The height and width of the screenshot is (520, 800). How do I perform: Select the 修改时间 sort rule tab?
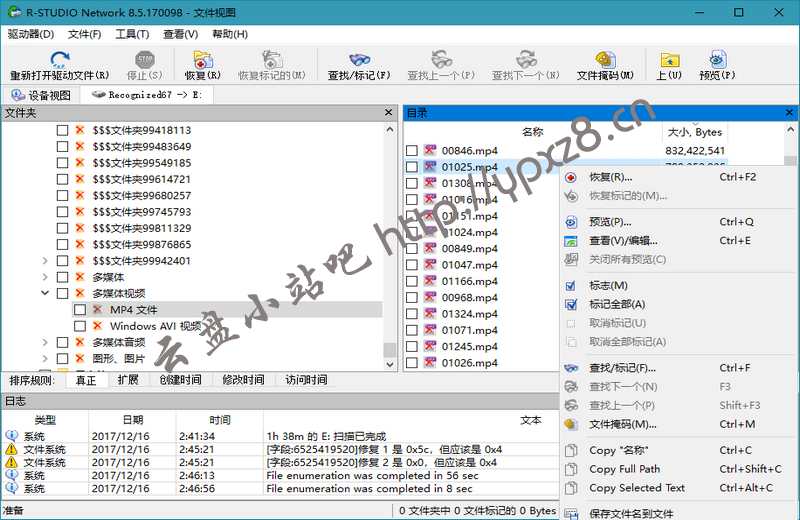click(243, 380)
